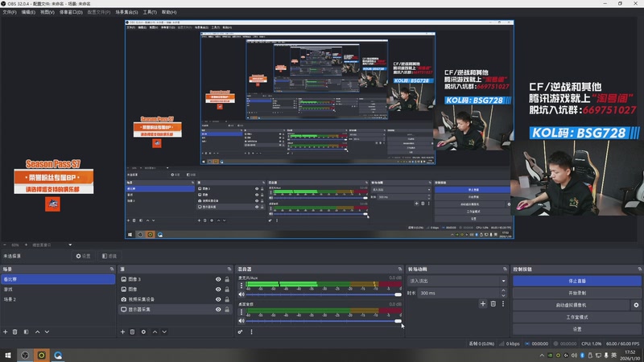Mute the 桌面音频 audio channel
The height and width of the screenshot is (362, 644).
click(242, 321)
